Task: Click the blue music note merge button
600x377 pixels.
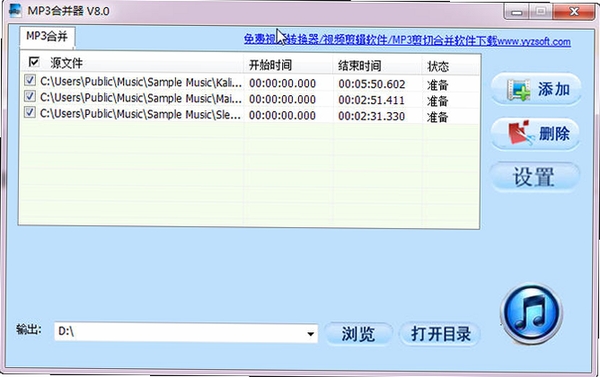Action: coord(532,313)
